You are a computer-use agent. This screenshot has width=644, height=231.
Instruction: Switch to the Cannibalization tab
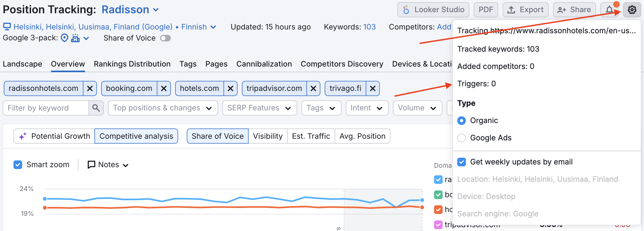[x=264, y=64]
